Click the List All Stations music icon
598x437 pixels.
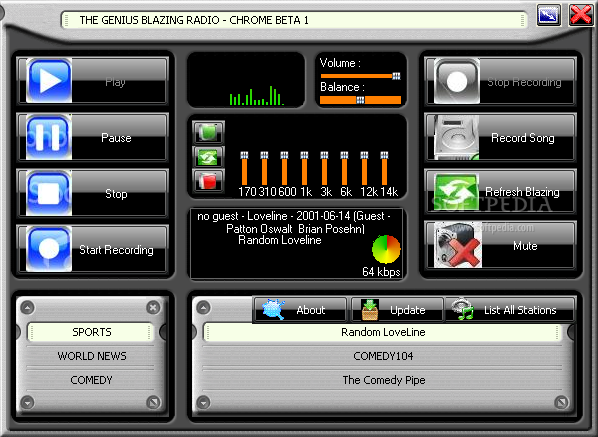pyautogui.click(x=463, y=309)
